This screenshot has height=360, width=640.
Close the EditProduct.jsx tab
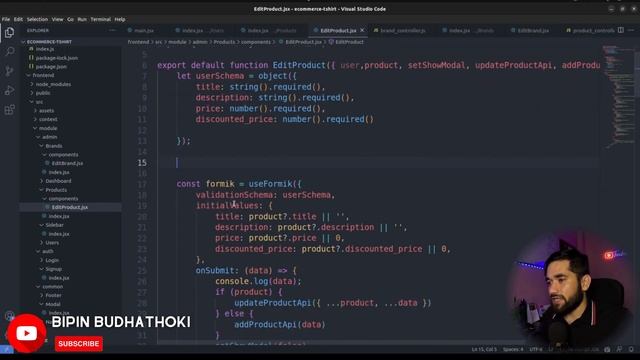point(362,30)
